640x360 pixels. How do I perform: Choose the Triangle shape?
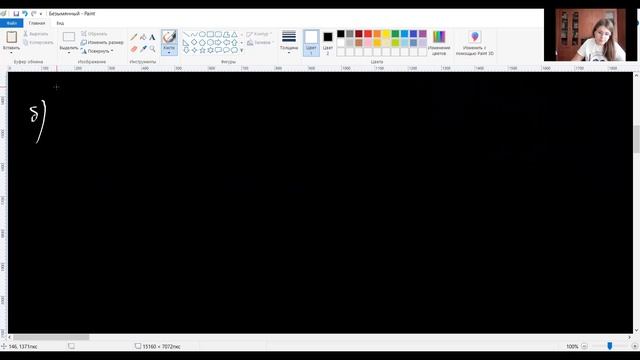coord(234,34)
